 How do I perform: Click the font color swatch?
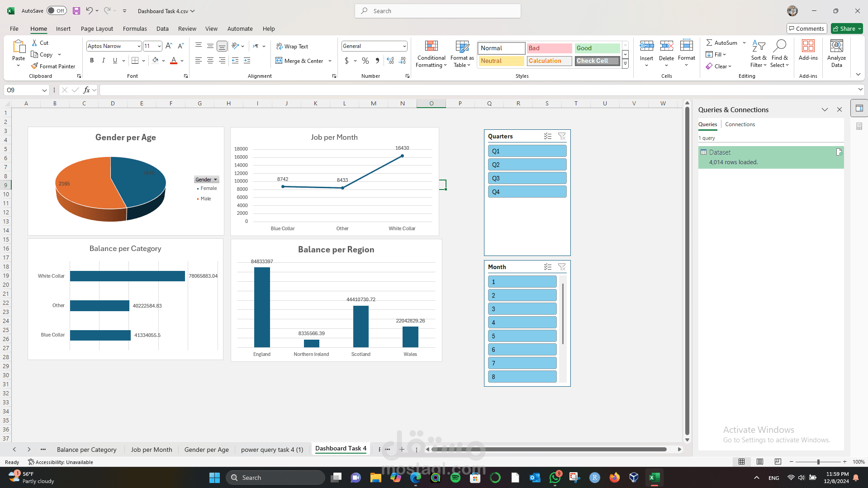174,60
